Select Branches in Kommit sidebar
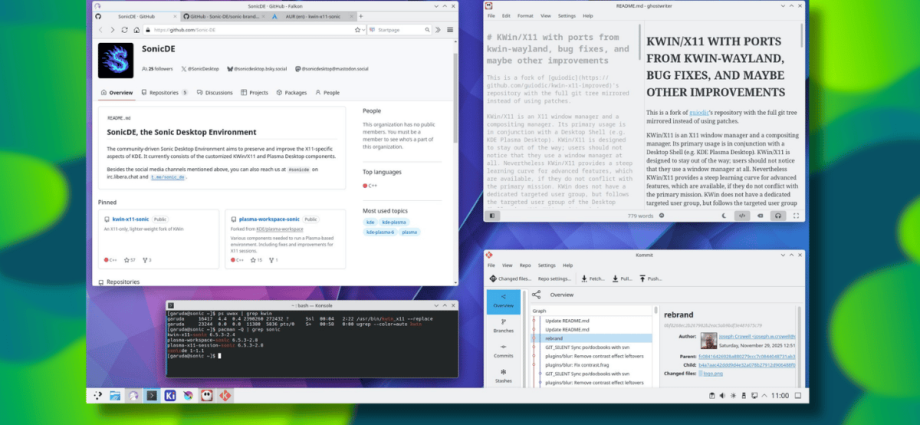 (503, 326)
